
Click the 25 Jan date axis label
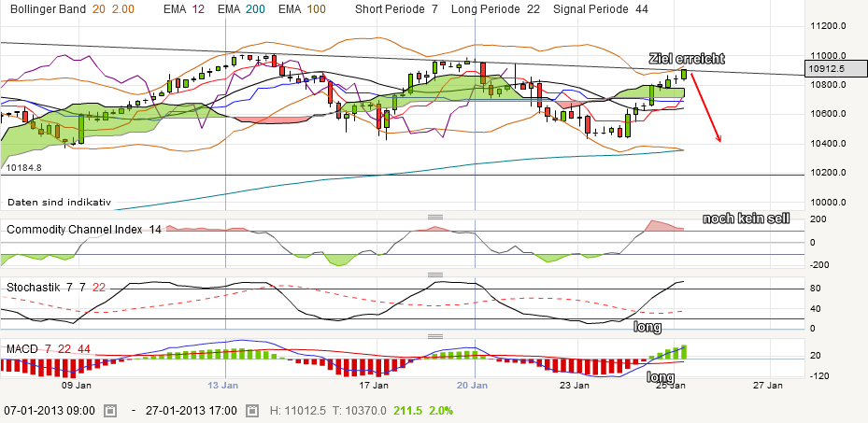click(673, 386)
